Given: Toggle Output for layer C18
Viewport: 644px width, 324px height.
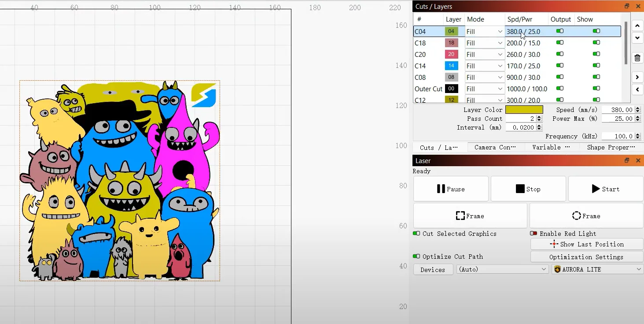Looking at the screenshot, I should [x=560, y=43].
